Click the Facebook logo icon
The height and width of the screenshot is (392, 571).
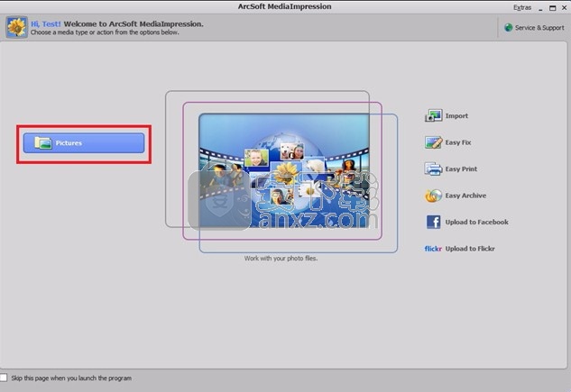pyautogui.click(x=433, y=222)
